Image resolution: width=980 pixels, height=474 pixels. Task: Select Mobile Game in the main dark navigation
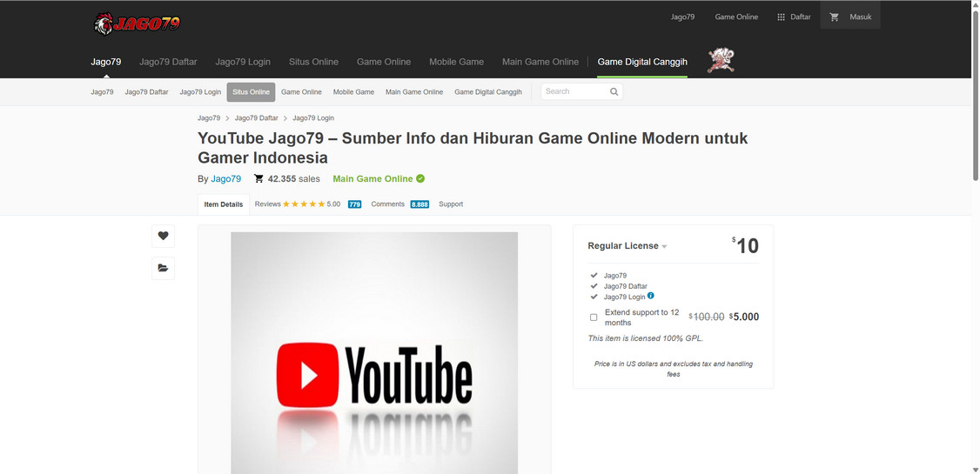456,62
